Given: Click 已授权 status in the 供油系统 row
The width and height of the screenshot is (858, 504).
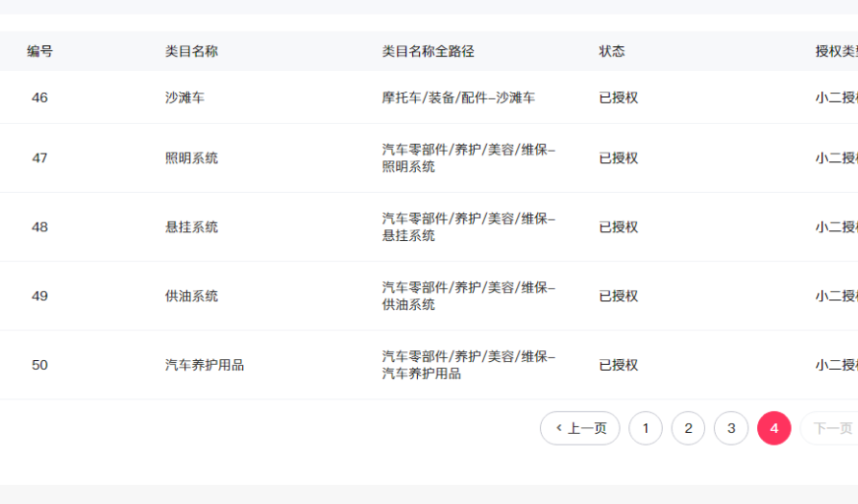Looking at the screenshot, I should tap(618, 297).
